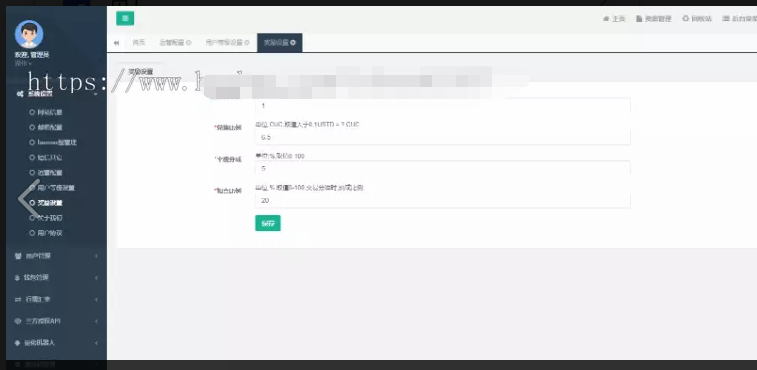This screenshot has width=757, height=370.
Task: Click the home 主页 icon in the top bar
Action: tap(606, 19)
